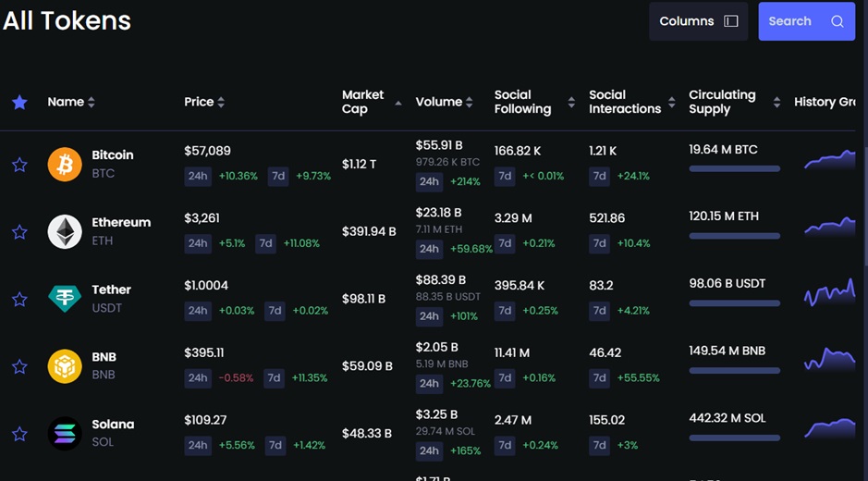Open the Columns button
Screen dimensions: 868x481
point(698,21)
